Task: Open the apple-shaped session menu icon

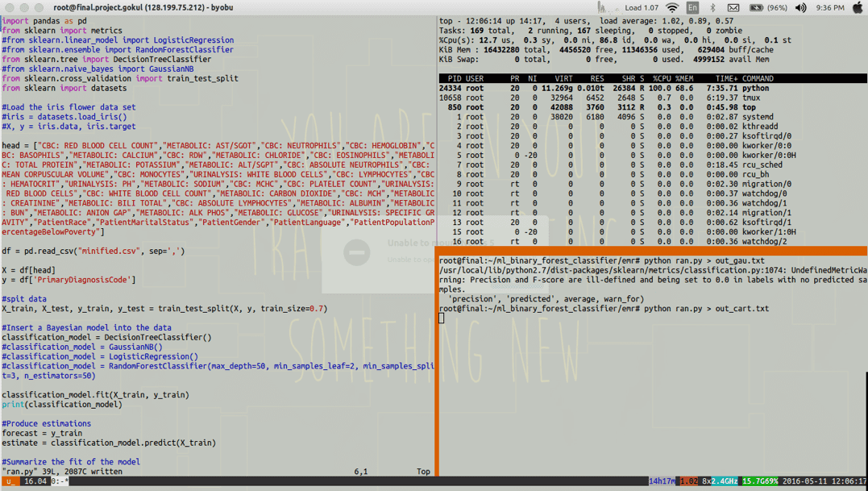Action: pyautogui.click(x=858, y=8)
